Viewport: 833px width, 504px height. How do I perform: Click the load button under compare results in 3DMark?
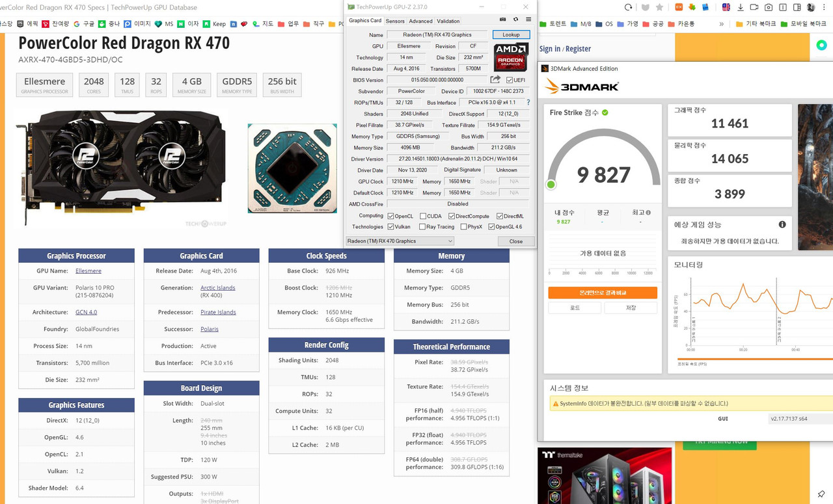tap(575, 308)
